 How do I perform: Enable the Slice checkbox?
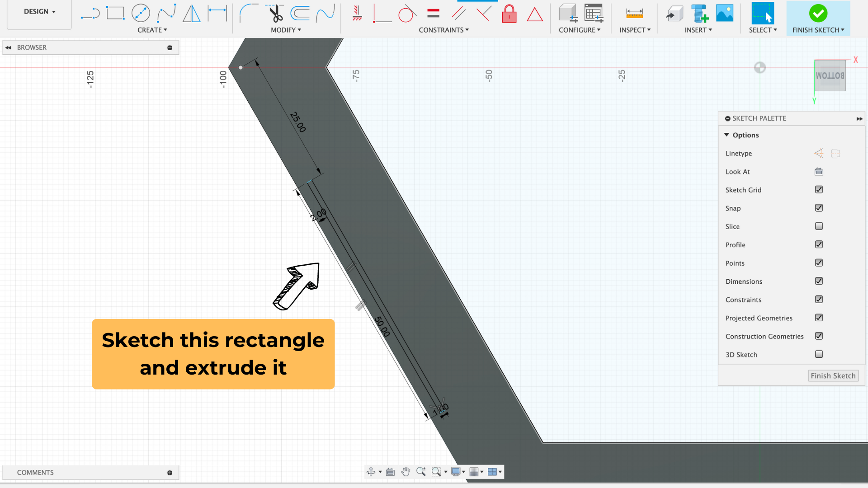pos(819,226)
